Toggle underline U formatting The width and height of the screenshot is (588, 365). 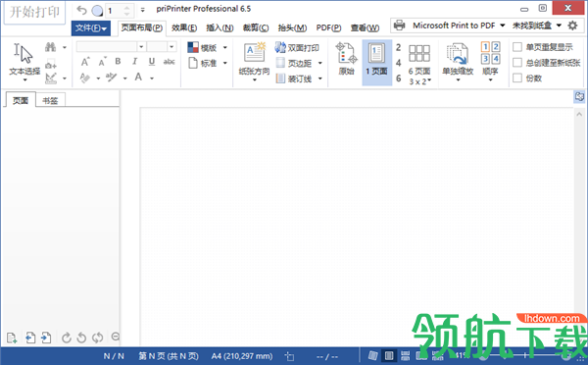coord(152,61)
